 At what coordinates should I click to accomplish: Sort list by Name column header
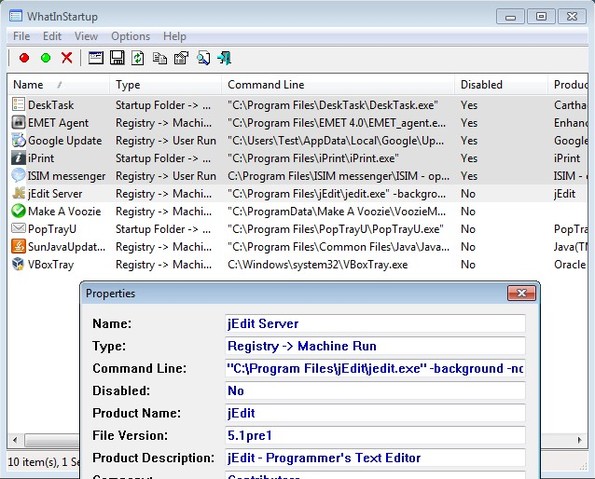(x=58, y=85)
